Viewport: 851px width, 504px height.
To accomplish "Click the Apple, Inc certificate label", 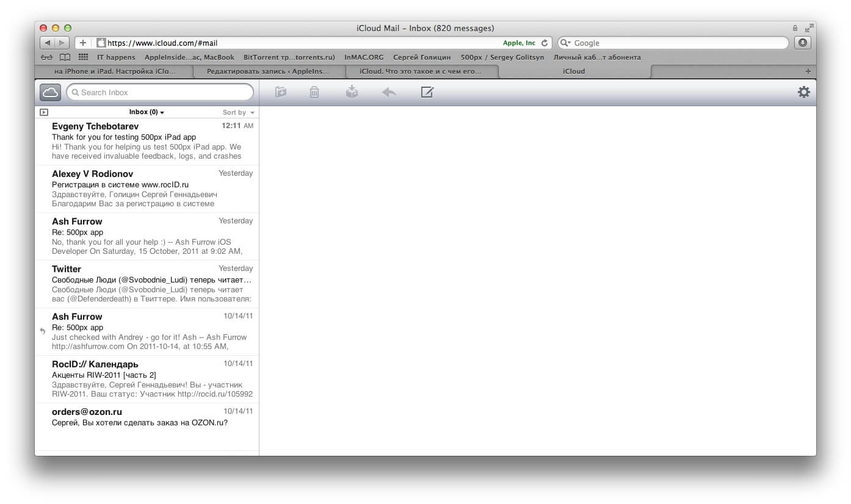I will click(519, 43).
